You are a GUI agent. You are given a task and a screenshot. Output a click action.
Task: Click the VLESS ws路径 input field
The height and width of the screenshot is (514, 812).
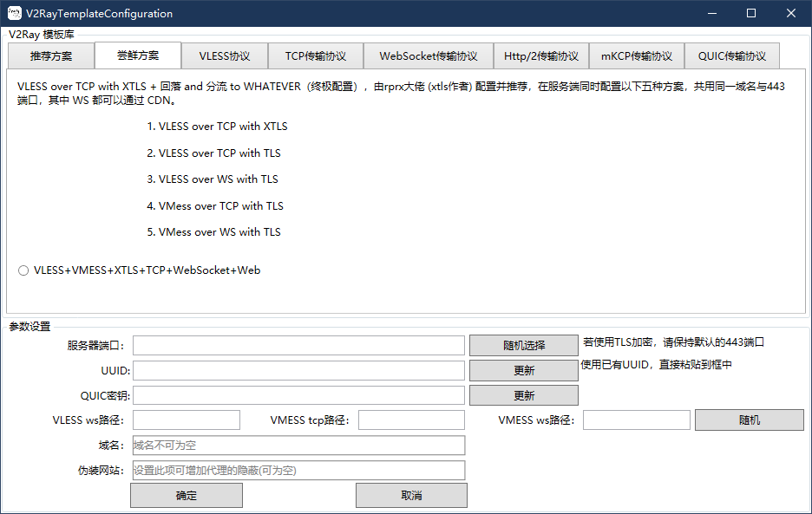point(187,420)
